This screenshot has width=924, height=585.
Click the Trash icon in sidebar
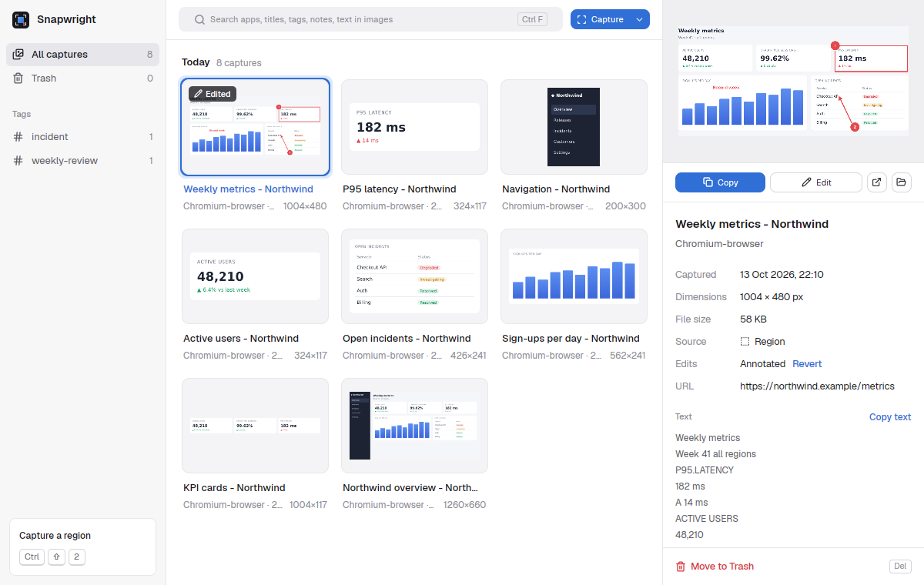pos(18,79)
